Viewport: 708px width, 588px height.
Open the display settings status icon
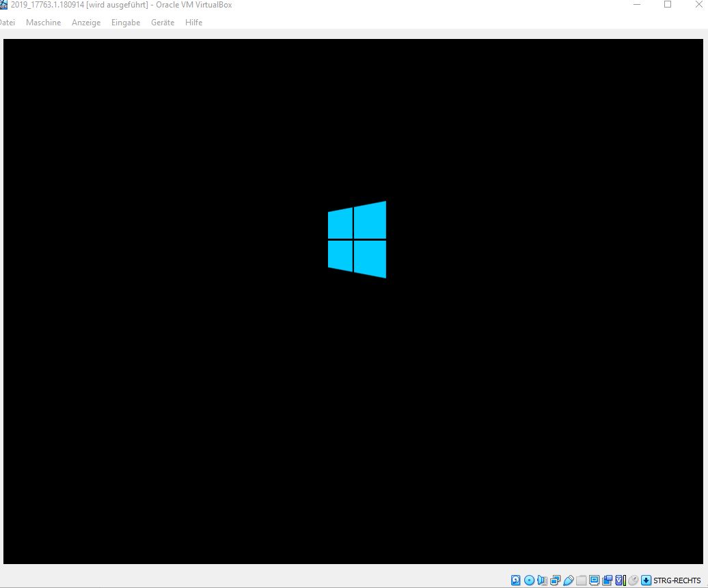[595, 580]
